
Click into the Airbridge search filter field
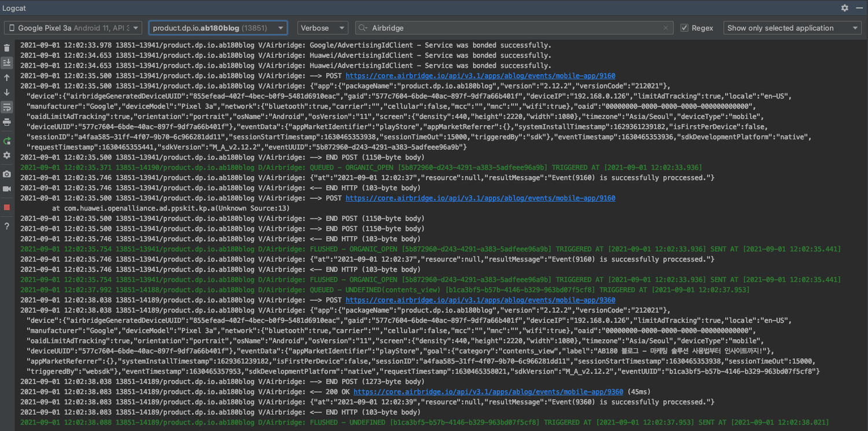point(515,28)
